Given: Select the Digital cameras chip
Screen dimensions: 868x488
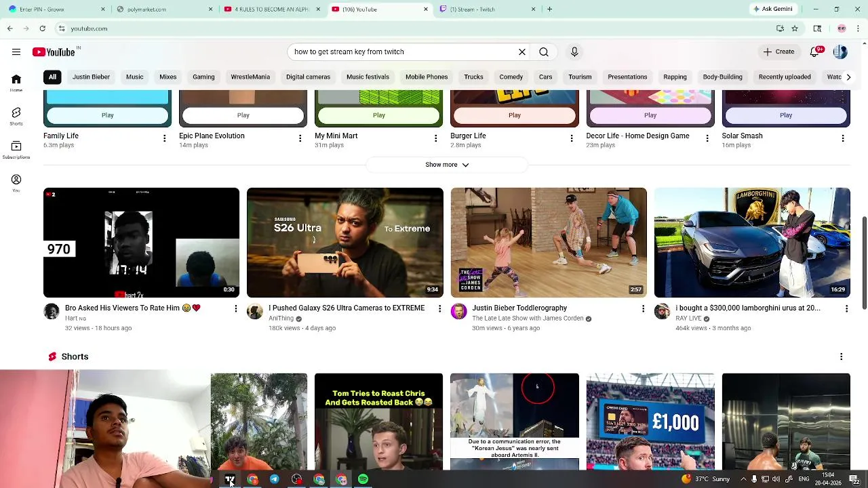Looking at the screenshot, I should tap(308, 77).
